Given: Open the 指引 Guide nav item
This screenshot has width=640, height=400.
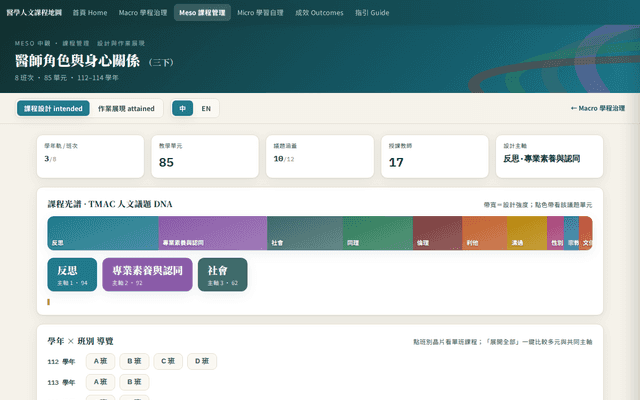Looking at the screenshot, I should pos(372,13).
